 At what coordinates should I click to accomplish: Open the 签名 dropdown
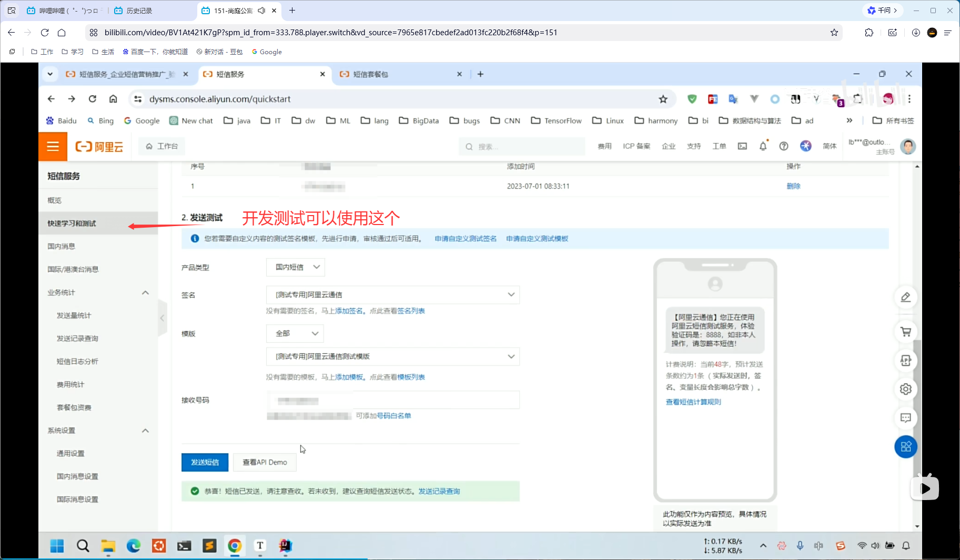pos(393,295)
